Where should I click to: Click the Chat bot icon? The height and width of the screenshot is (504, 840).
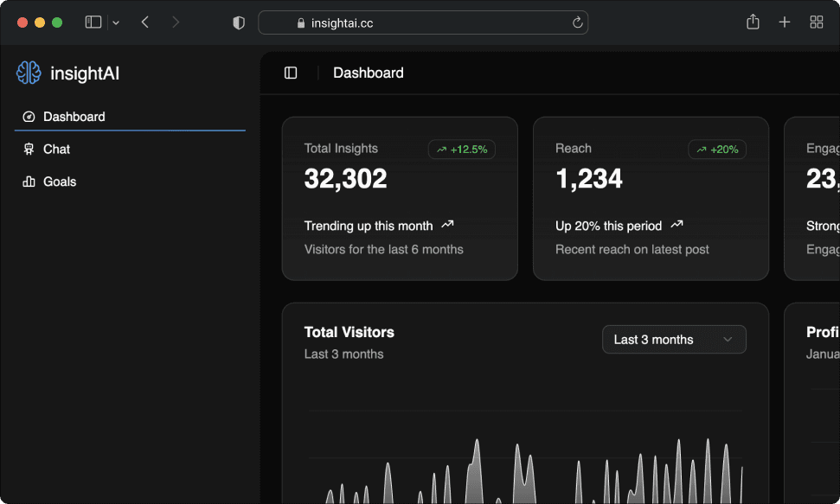click(x=29, y=150)
